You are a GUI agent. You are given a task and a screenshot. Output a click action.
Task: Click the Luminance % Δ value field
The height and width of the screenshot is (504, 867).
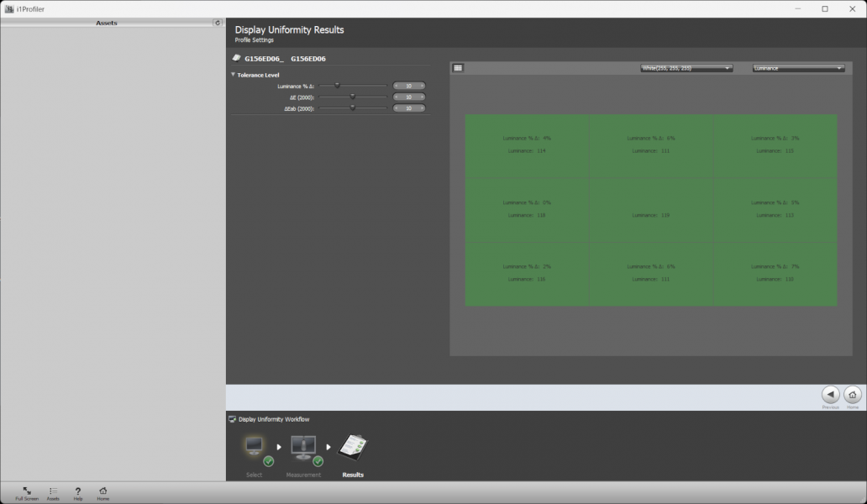(x=408, y=86)
